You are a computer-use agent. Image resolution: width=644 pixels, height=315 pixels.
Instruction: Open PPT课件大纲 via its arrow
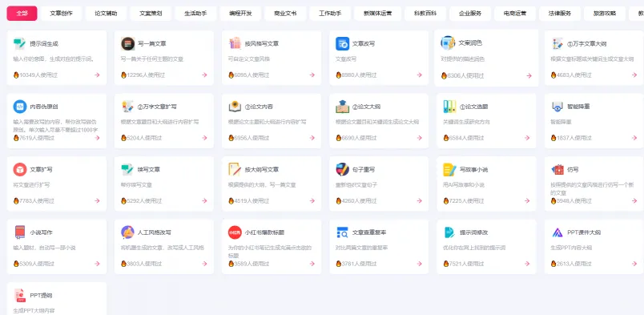point(634,264)
